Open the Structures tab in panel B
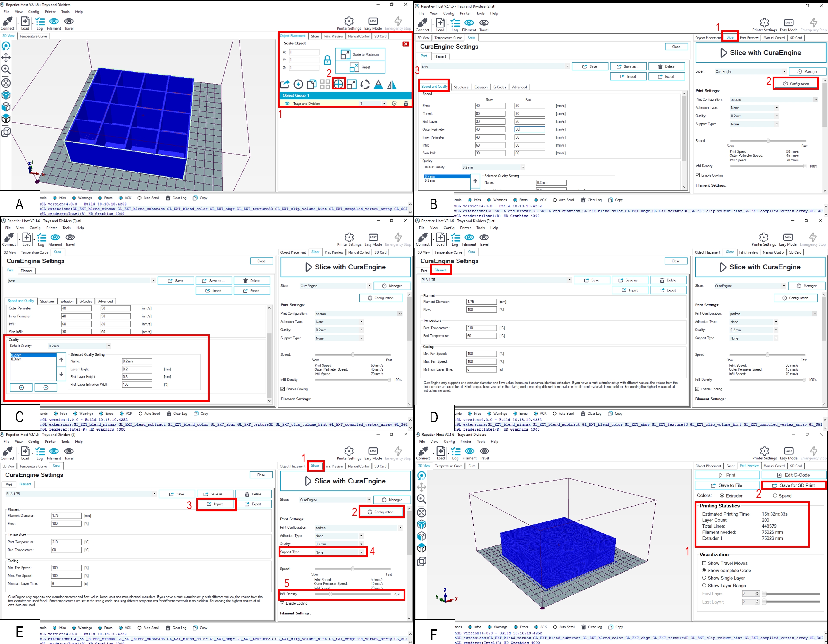This screenshot has height=644, width=828. click(x=461, y=87)
